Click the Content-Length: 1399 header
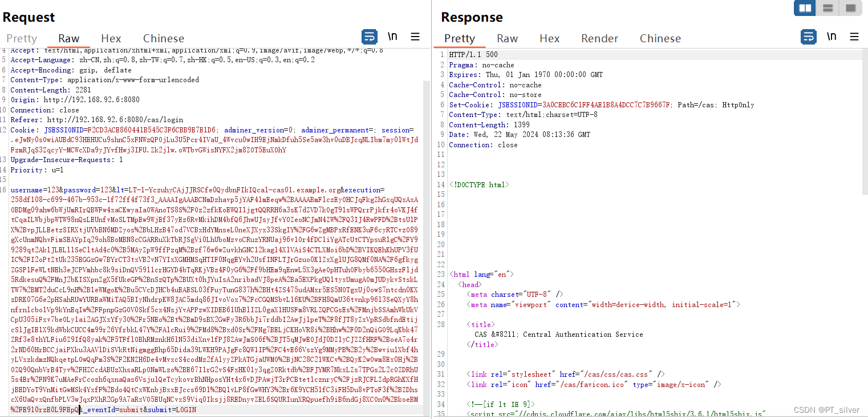This screenshot has width=868, height=419. tap(489, 125)
